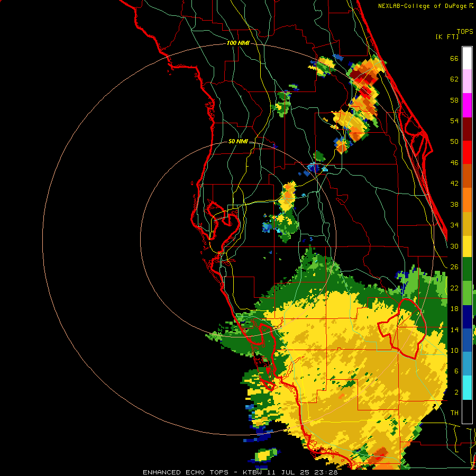Click the 30 legend value
Image resolution: width=476 pixels, height=476 pixels.
[454, 246]
